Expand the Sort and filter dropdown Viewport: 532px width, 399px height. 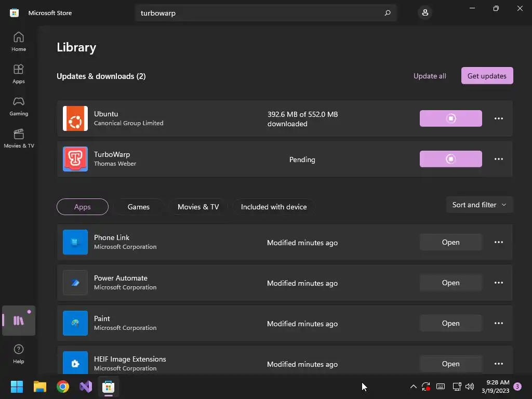479,205
